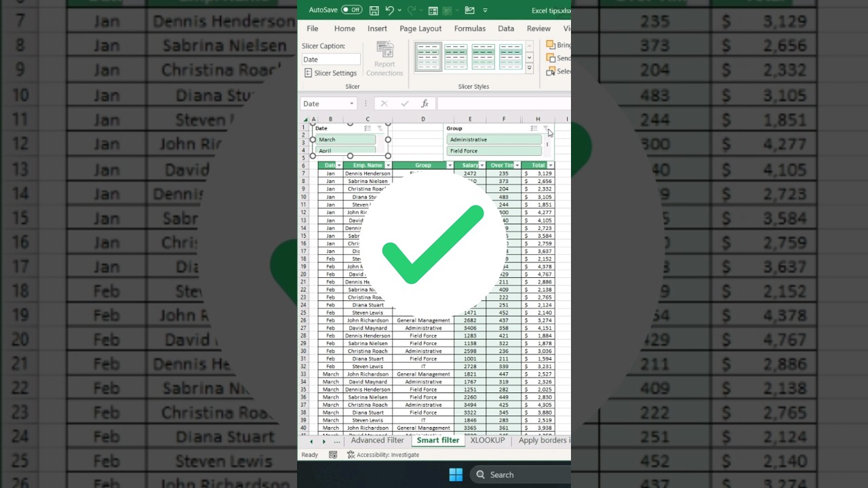Click the Macro Recording icon in status bar
868x488 pixels.
point(333,455)
